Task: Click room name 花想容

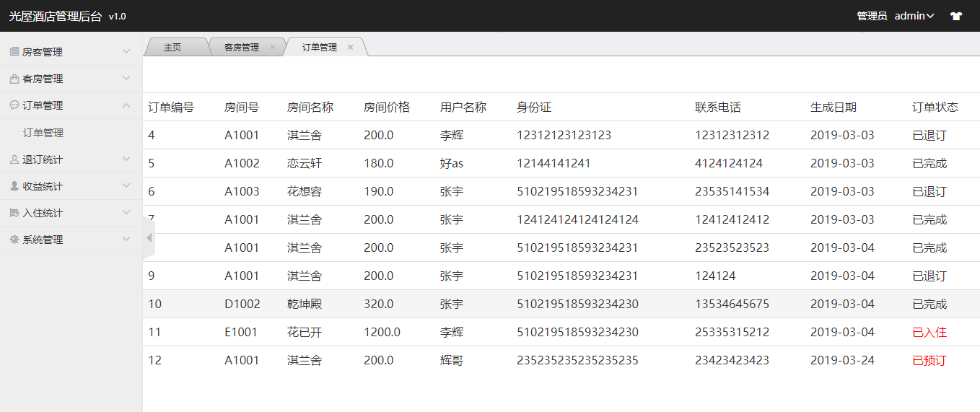Action: pyautogui.click(x=305, y=192)
